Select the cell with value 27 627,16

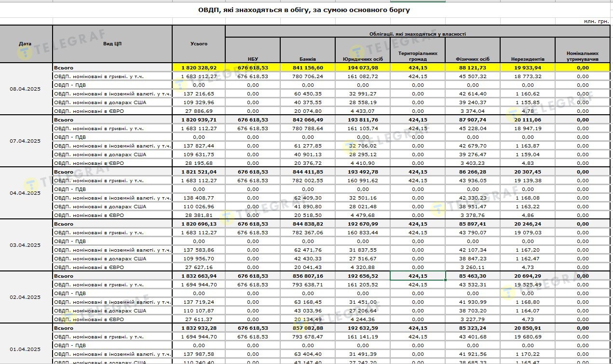(x=199, y=267)
